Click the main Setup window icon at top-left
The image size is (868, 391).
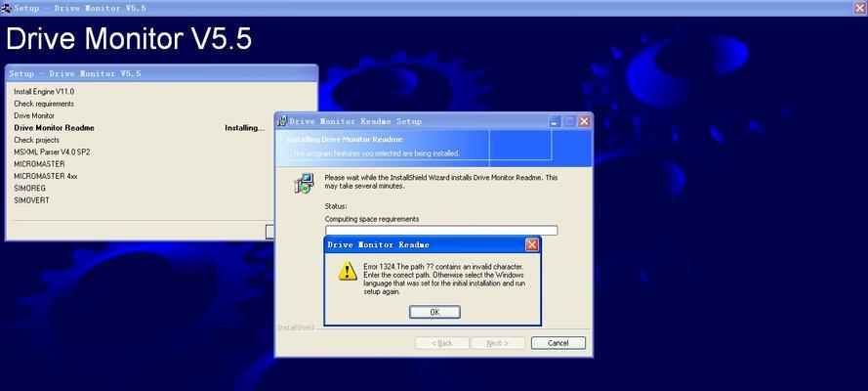pos(7,8)
